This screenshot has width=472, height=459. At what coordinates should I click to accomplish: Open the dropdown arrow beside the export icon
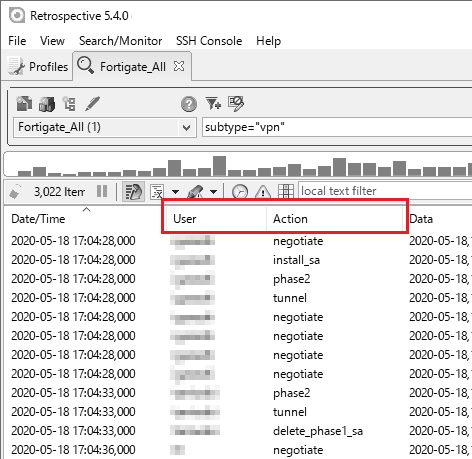pyautogui.click(x=175, y=192)
